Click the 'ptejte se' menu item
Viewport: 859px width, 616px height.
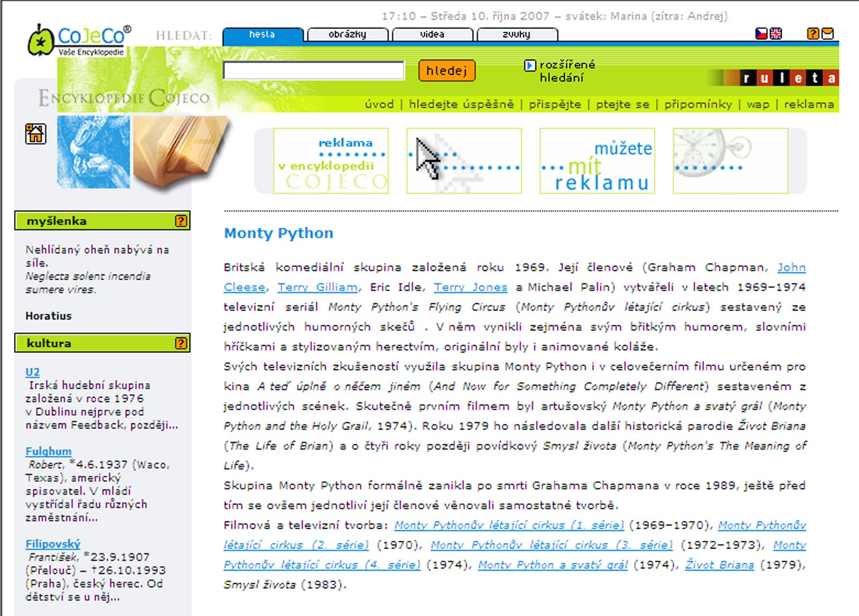tap(622, 104)
